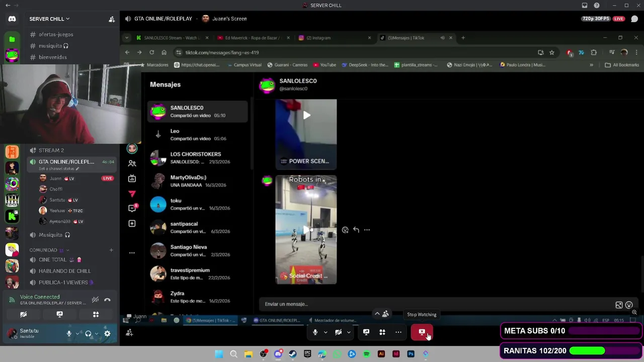This screenshot has width=644, height=362.
Task: Select the blond cartoon server icon
Action: click(x=12, y=249)
